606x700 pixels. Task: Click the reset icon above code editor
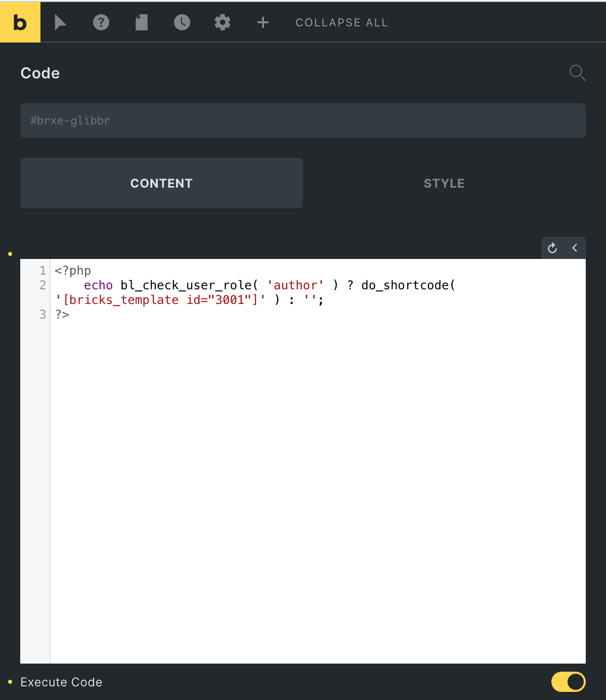click(x=552, y=248)
